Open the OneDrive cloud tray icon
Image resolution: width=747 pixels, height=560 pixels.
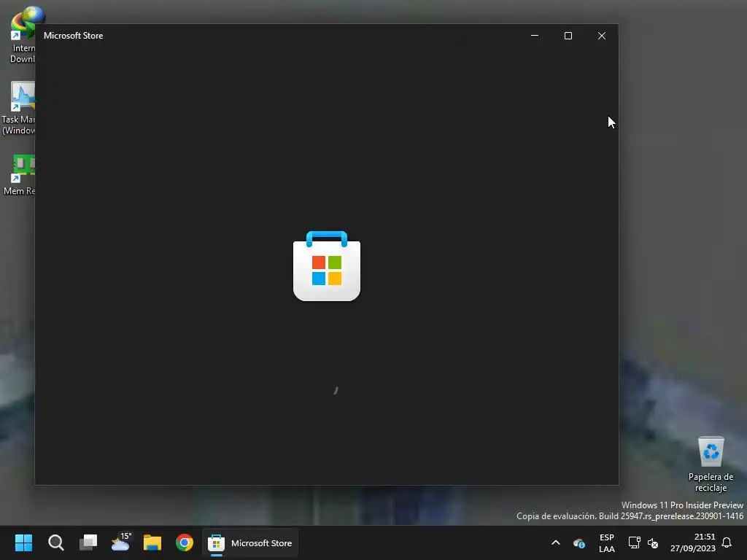click(x=578, y=542)
